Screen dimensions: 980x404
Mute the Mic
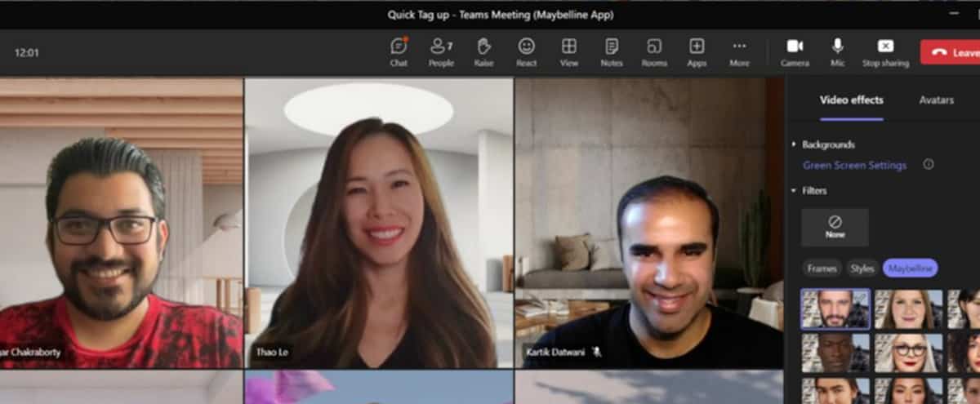[x=837, y=52]
